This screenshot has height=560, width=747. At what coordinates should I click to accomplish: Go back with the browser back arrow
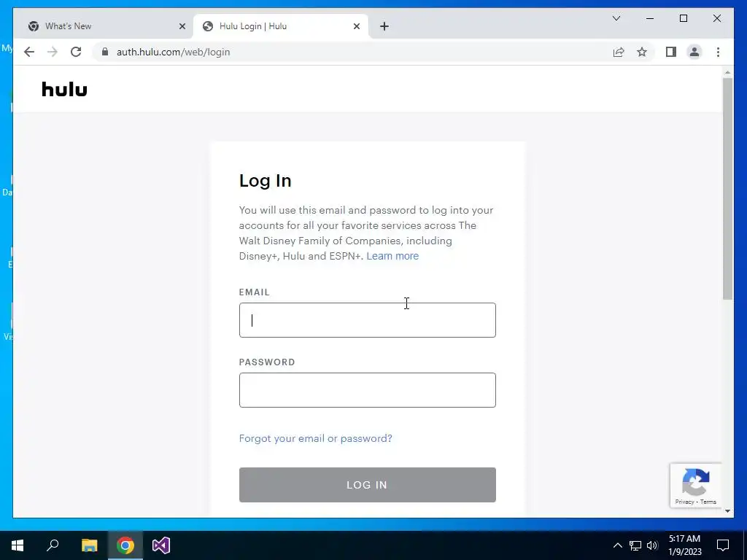tap(29, 52)
